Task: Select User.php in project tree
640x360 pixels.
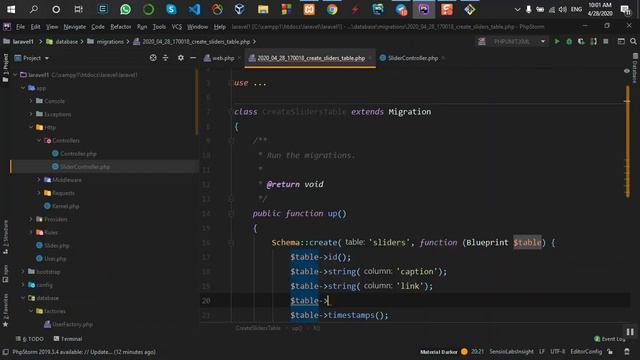Action: (55, 258)
